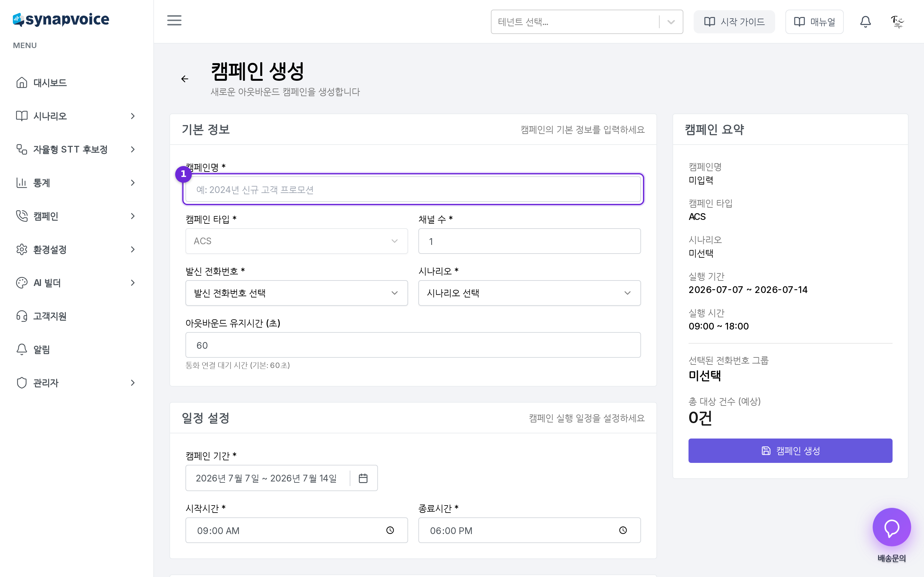
Task: Click the 캠페인 생성 submit button
Action: pos(790,451)
